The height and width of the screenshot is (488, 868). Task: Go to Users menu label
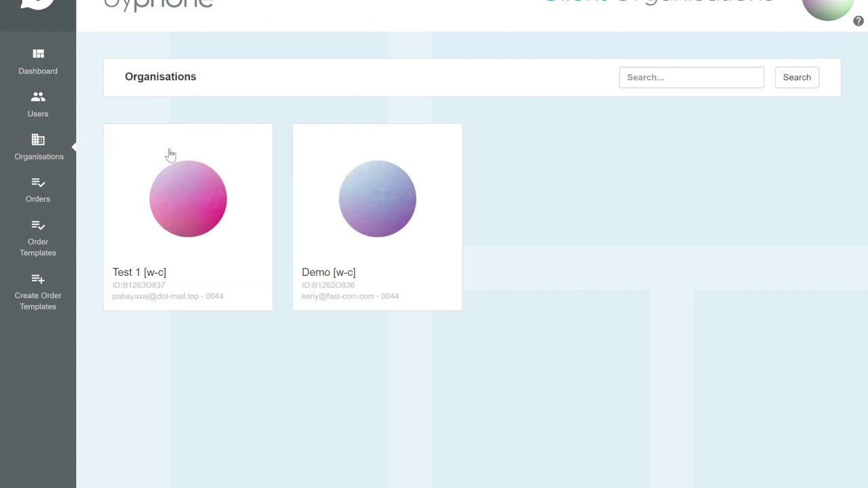(38, 114)
